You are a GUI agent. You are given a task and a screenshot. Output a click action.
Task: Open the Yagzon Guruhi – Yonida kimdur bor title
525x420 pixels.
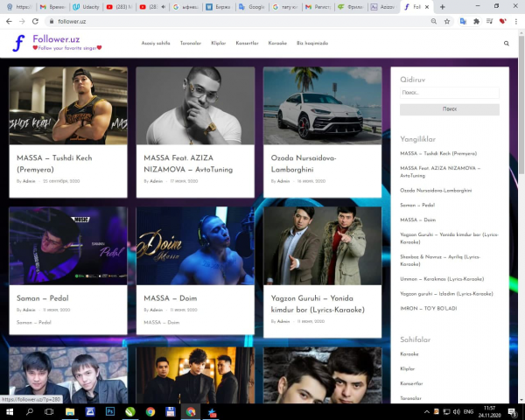pos(318,304)
